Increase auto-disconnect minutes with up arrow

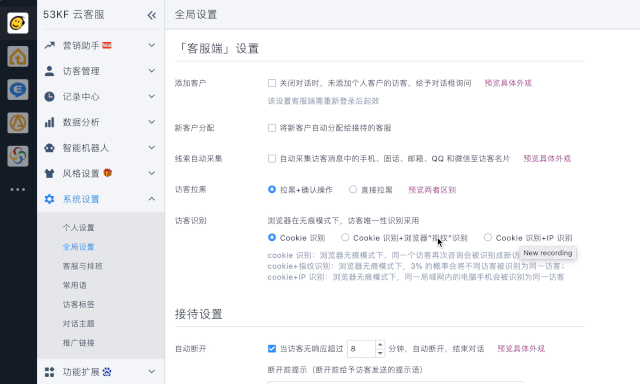point(380,345)
